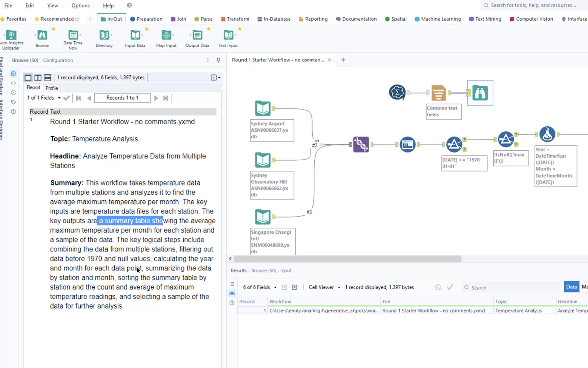Open the '6 of 6 Fields' dropdown
Viewport: 588px width, 368px height.
275,287
